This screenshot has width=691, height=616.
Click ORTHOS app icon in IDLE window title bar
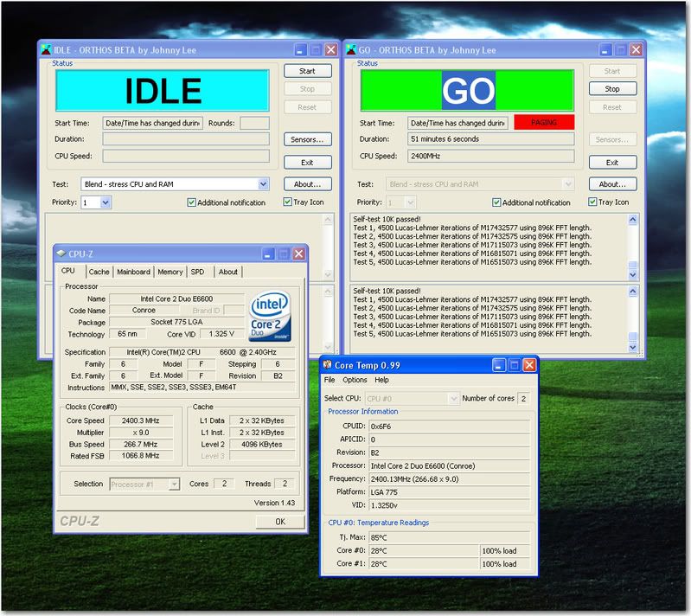pos(46,50)
